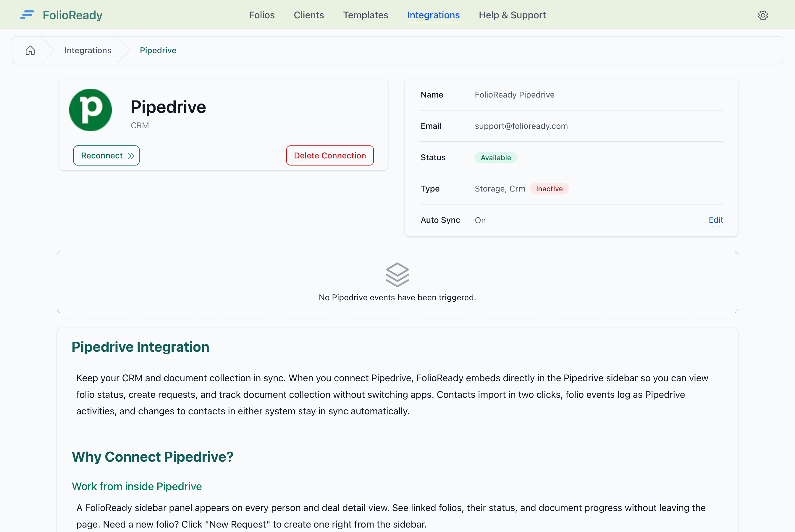Navigate to Integrations breadcrumb link
795x532 pixels.
click(88, 50)
